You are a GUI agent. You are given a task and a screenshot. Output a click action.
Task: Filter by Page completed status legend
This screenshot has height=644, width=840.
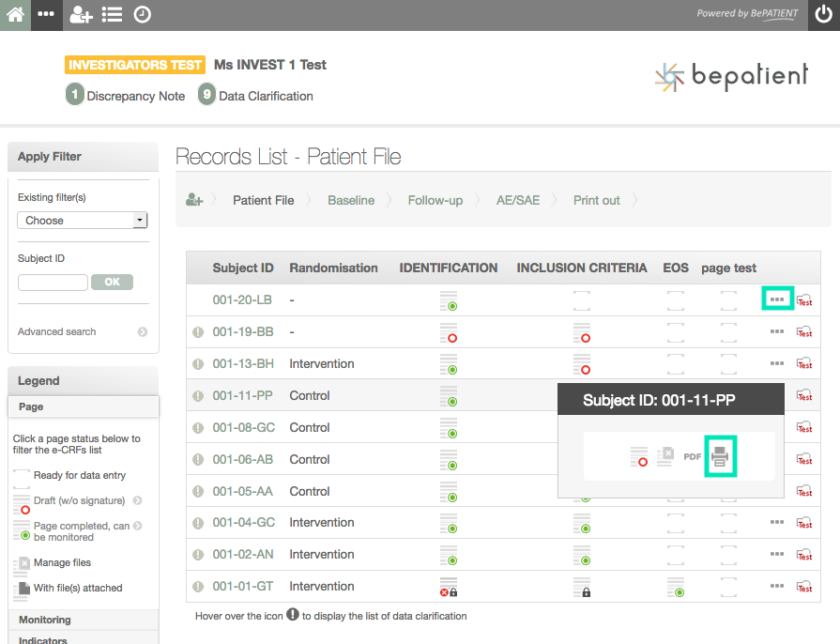coord(81,531)
